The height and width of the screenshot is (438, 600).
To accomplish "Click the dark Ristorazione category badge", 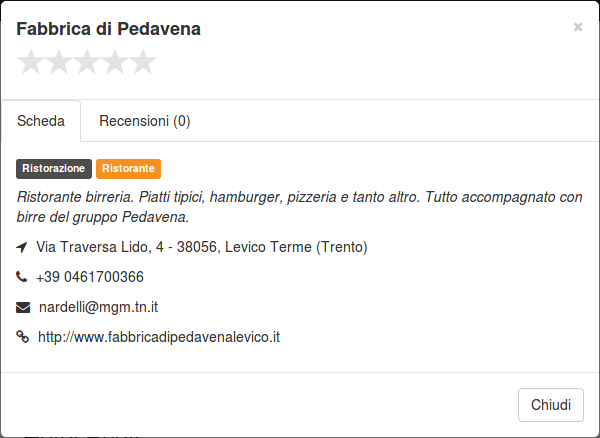I will pos(54,169).
